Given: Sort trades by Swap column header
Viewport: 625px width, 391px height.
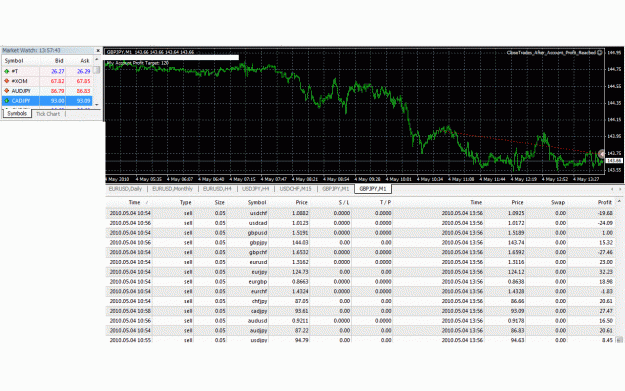Looking at the screenshot, I should tap(558, 202).
